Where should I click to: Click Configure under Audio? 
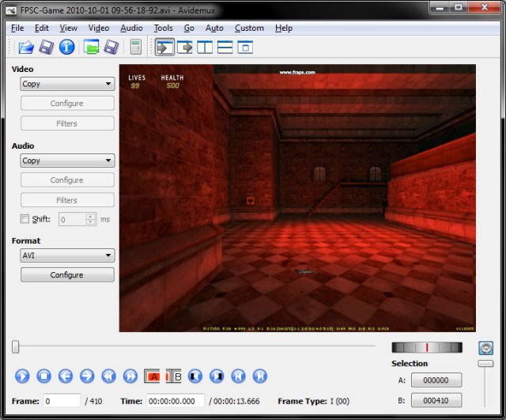click(67, 180)
